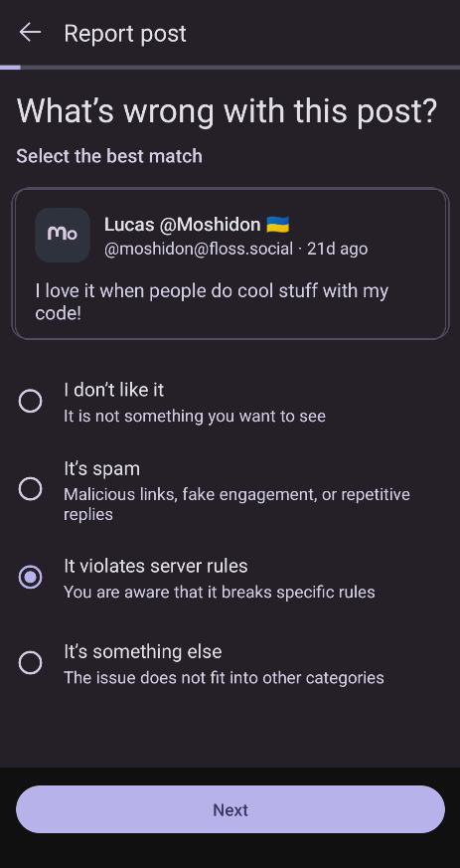Select the 'I don't like it' radio button

point(30,401)
